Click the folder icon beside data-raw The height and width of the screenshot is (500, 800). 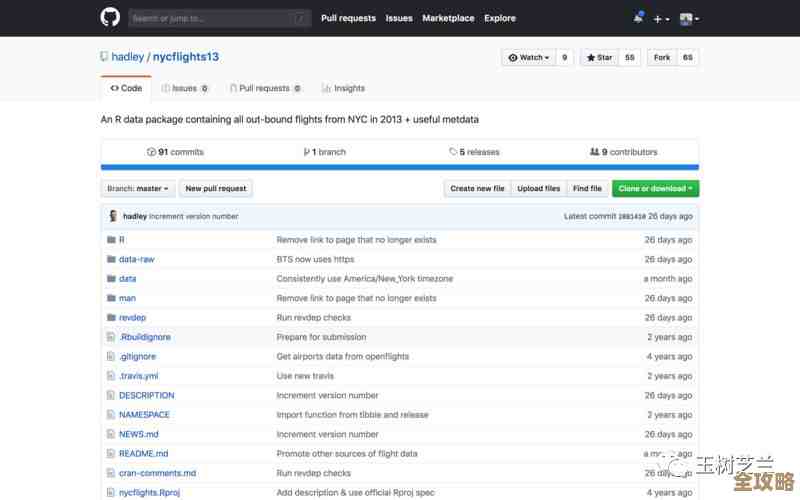coord(111,259)
